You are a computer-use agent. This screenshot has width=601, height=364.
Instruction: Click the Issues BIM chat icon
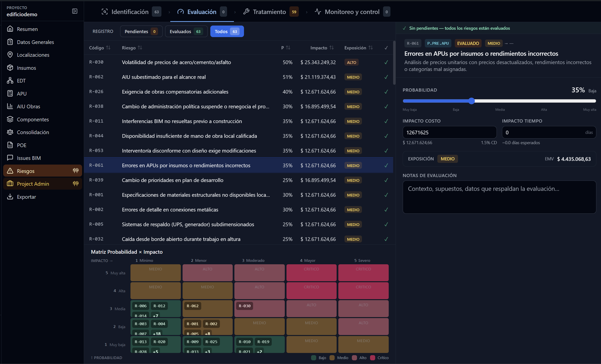pos(10,158)
